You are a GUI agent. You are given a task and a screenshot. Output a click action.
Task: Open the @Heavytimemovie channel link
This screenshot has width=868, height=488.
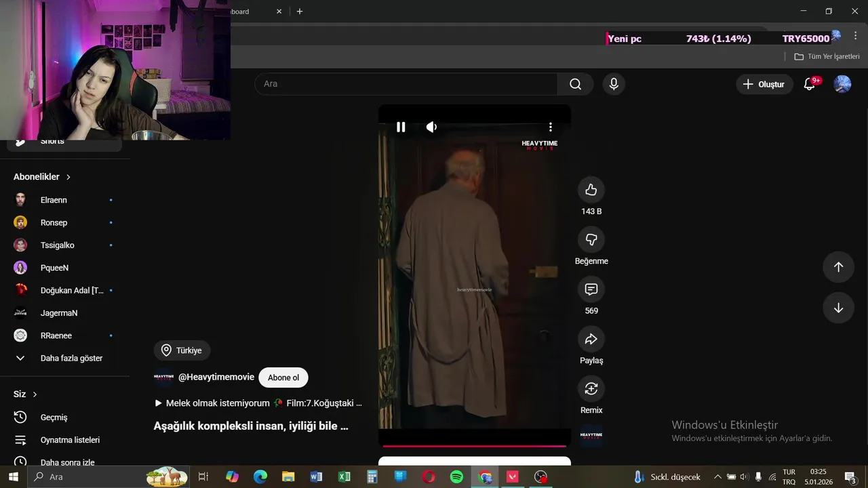pos(216,378)
